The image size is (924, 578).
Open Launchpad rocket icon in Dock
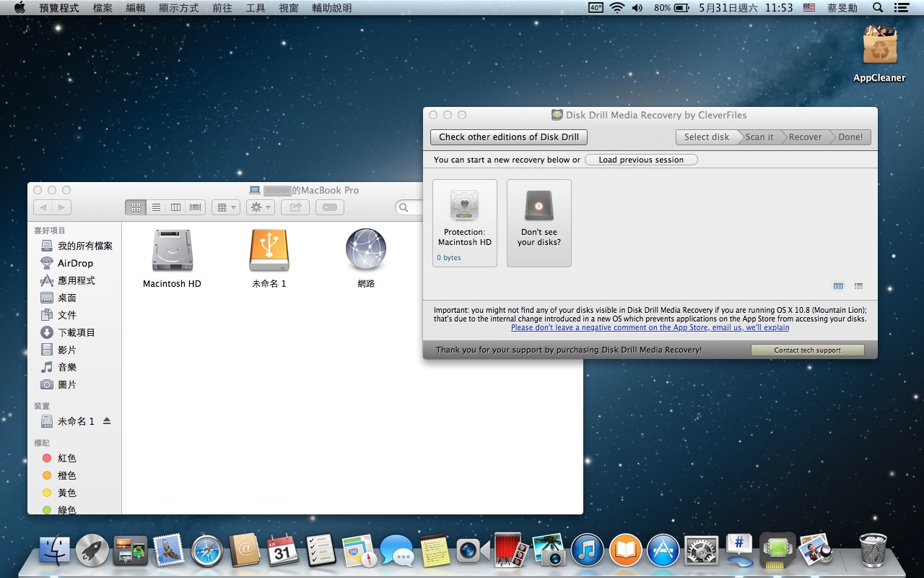coord(92,551)
